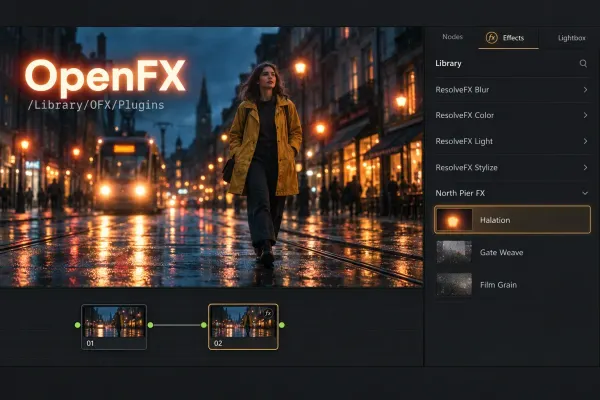Screen dimensions: 600x400
Task: Select node 01 in the node graph
Action: pos(114,327)
